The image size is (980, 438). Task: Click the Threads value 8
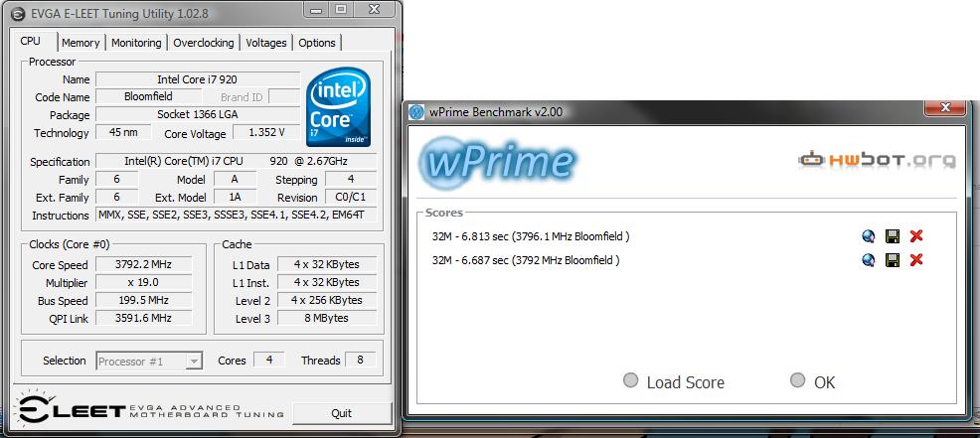click(x=360, y=360)
